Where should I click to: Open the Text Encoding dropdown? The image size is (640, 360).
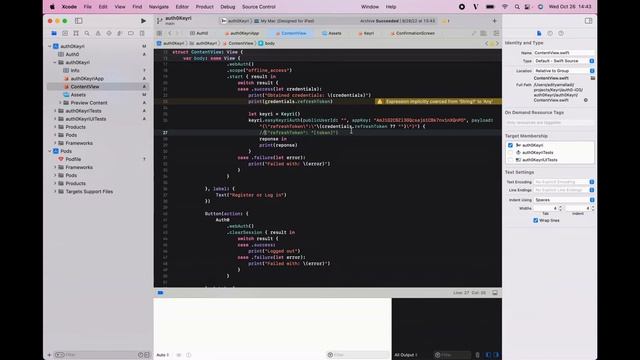[x=564, y=182]
